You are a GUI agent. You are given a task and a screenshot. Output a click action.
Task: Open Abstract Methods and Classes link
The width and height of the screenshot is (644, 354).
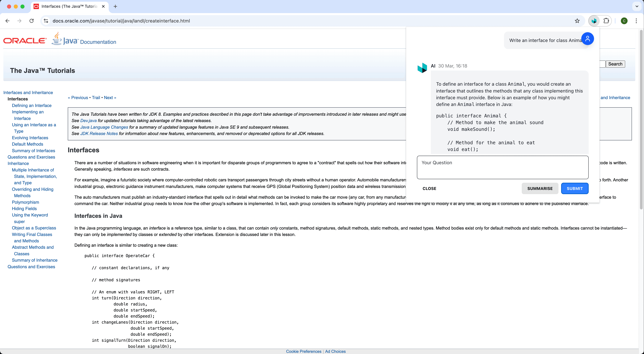point(33,250)
